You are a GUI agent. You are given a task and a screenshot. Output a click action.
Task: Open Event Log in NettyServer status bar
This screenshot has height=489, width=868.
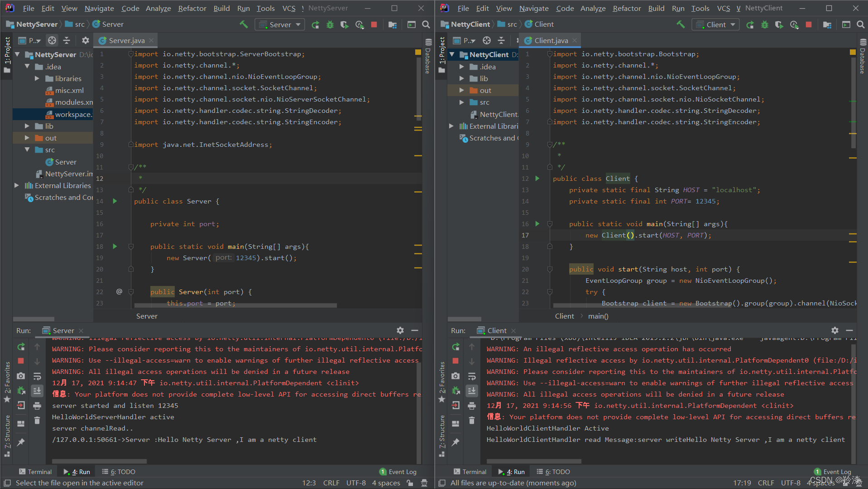[x=398, y=472]
